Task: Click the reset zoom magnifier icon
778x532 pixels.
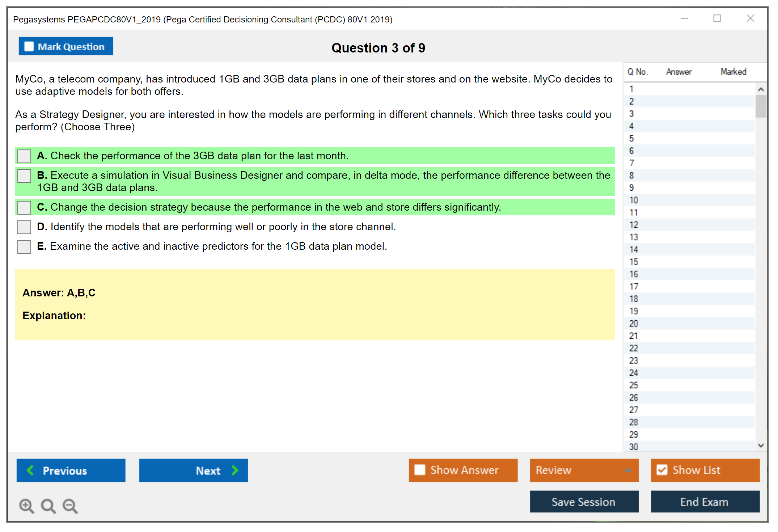Action: pyautogui.click(x=48, y=506)
